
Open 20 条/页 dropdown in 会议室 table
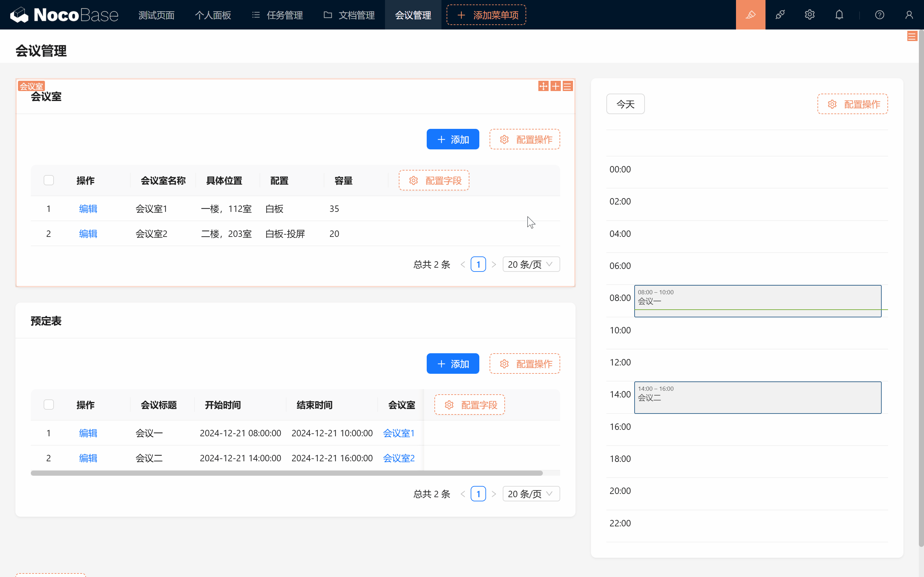tap(531, 264)
